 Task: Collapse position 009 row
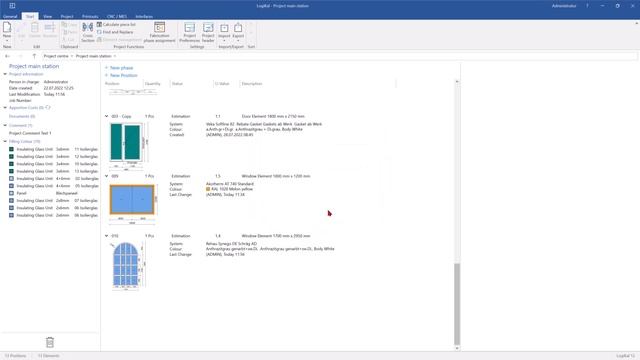[107, 176]
